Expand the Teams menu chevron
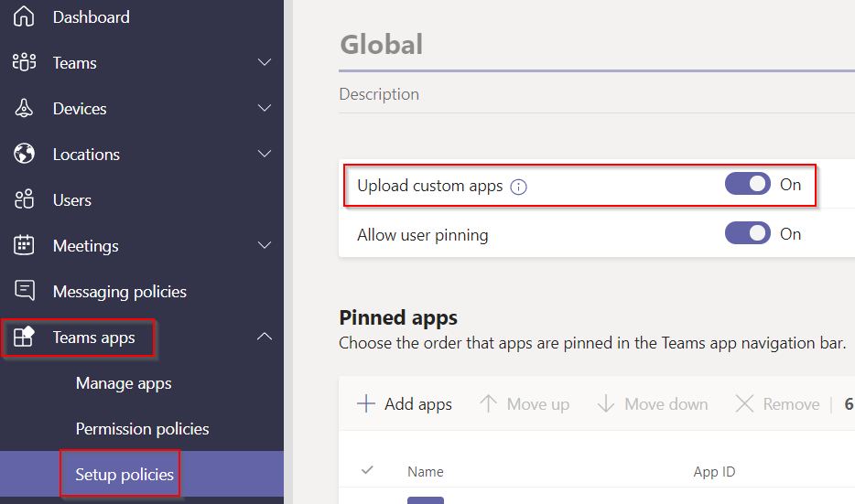The image size is (855, 504). [x=265, y=62]
